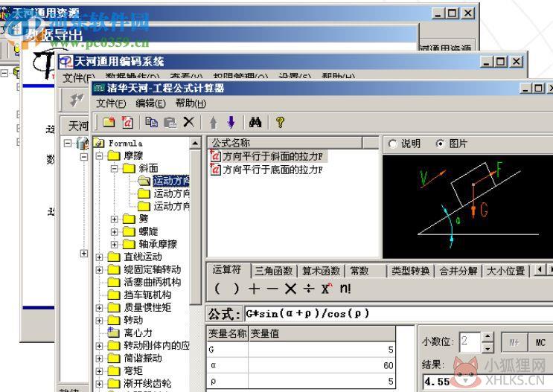Switch to the 合并分解 tab
553x392 pixels.
pyautogui.click(x=458, y=271)
